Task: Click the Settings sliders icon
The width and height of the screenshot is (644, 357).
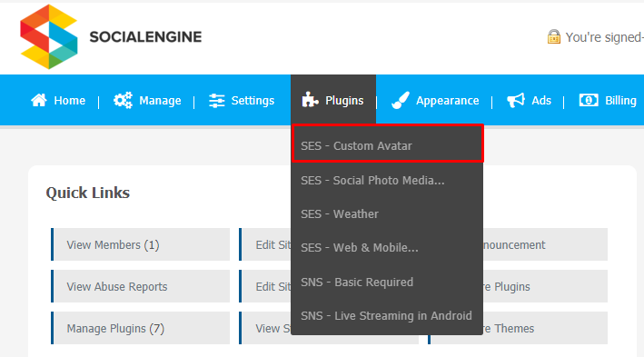Action: pyautogui.click(x=216, y=100)
